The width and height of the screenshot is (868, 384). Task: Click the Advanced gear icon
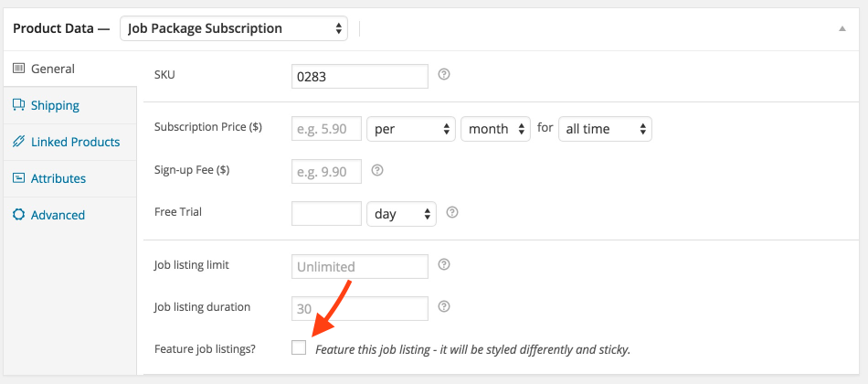tap(19, 215)
